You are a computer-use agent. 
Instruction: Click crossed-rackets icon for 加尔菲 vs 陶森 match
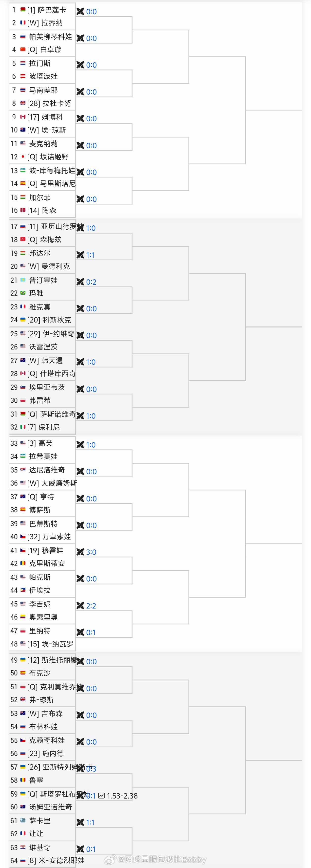coord(80,199)
